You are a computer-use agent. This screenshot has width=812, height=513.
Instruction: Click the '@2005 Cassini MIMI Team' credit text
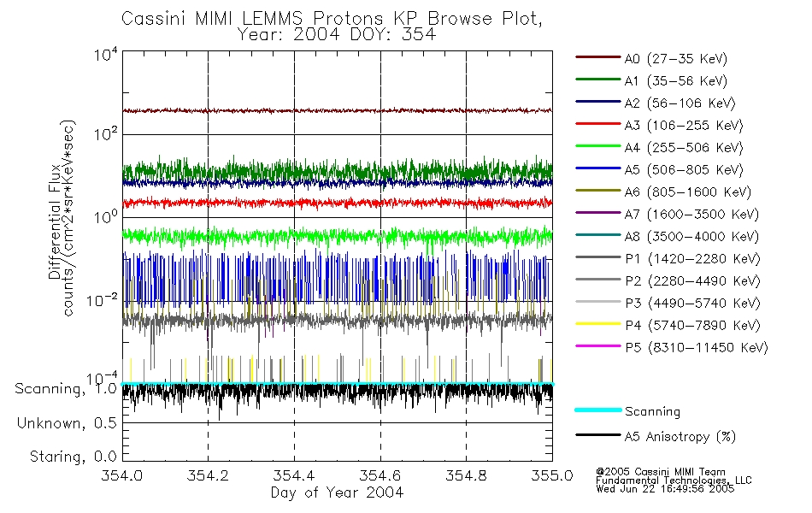tap(661, 472)
